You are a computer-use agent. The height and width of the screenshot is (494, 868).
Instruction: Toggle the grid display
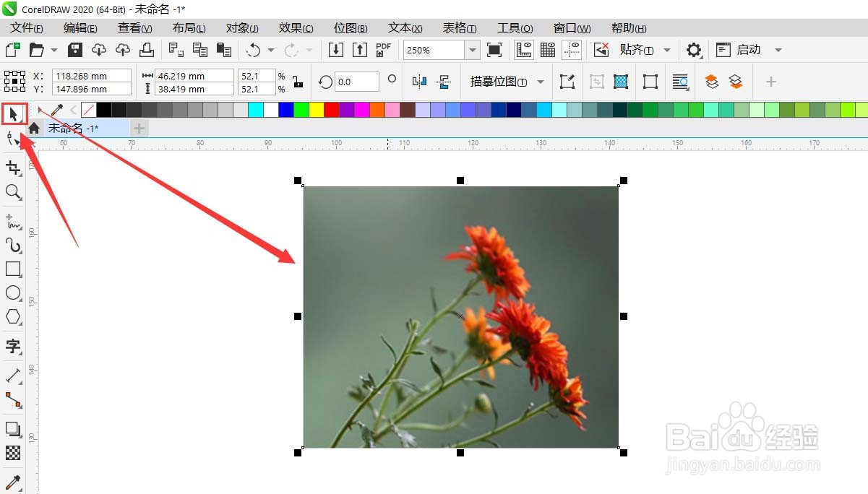547,49
